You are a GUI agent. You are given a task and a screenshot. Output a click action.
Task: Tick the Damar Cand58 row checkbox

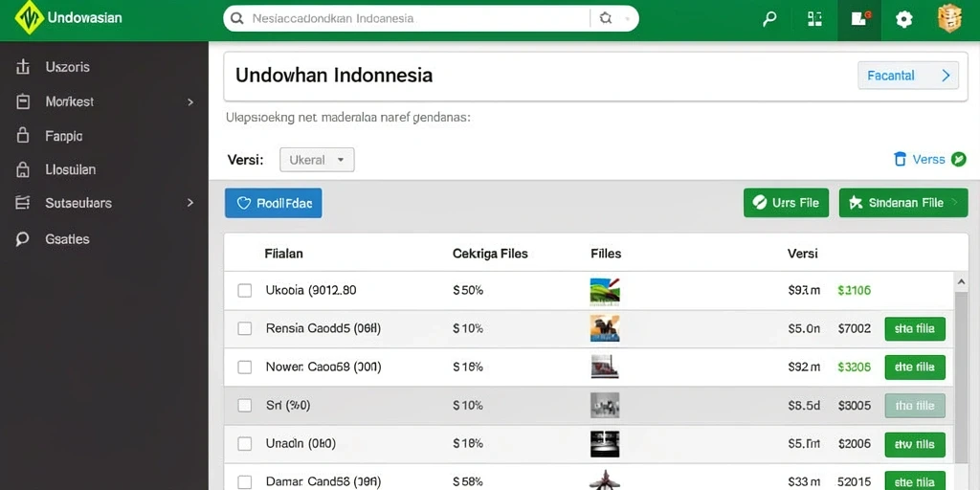tap(245, 482)
